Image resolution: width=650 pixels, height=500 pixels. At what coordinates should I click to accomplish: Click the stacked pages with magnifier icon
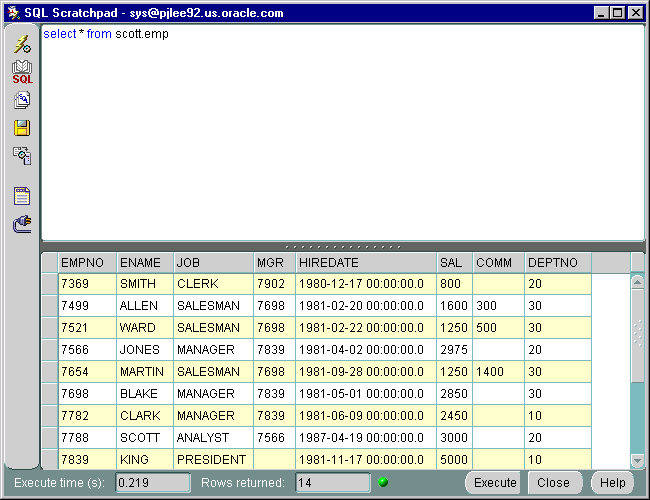pos(21,100)
